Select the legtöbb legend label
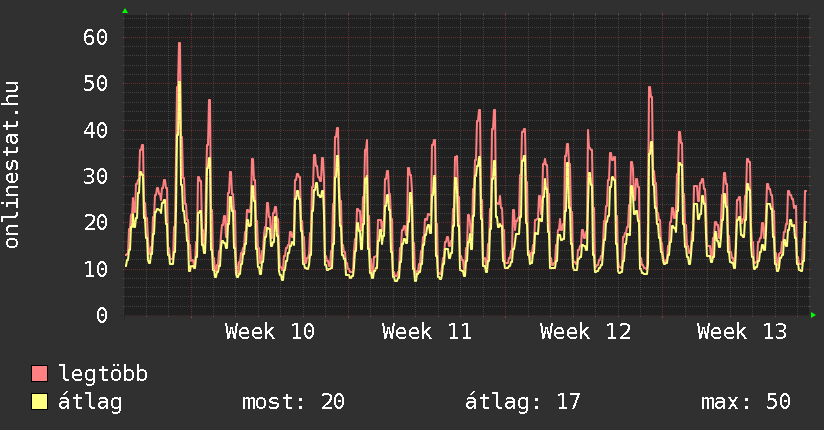The width and height of the screenshot is (824, 430). click(x=103, y=374)
